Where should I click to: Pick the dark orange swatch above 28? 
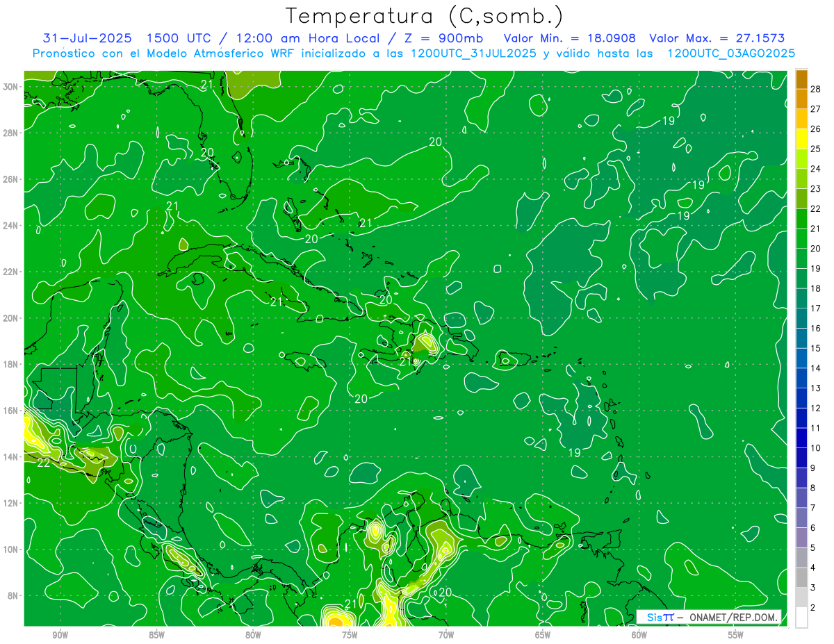click(x=801, y=79)
